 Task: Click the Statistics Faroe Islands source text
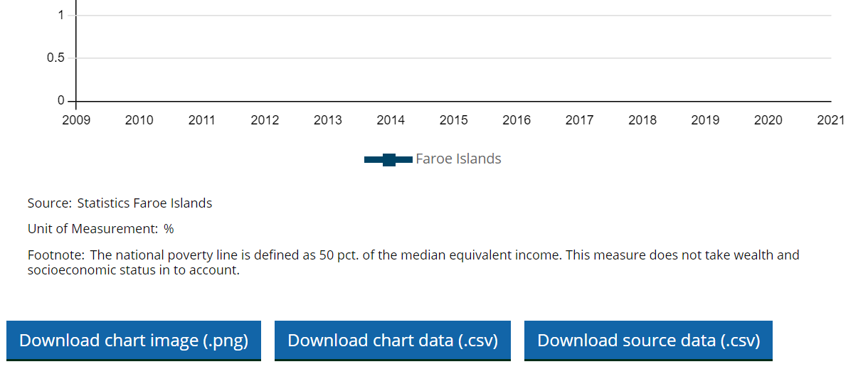click(x=144, y=203)
